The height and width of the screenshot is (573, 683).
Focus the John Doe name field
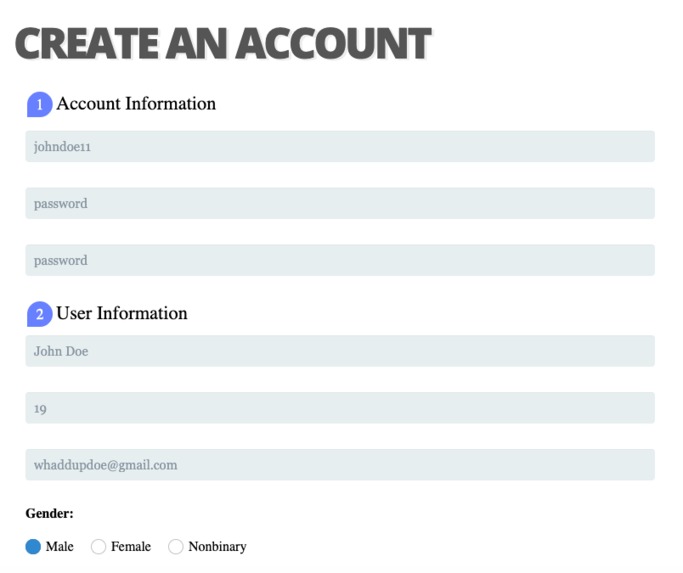[340, 351]
